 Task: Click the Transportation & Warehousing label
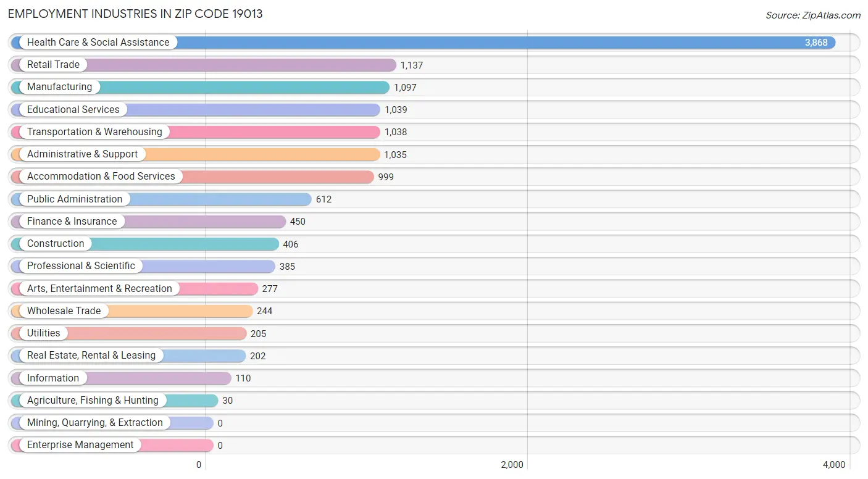(x=94, y=132)
